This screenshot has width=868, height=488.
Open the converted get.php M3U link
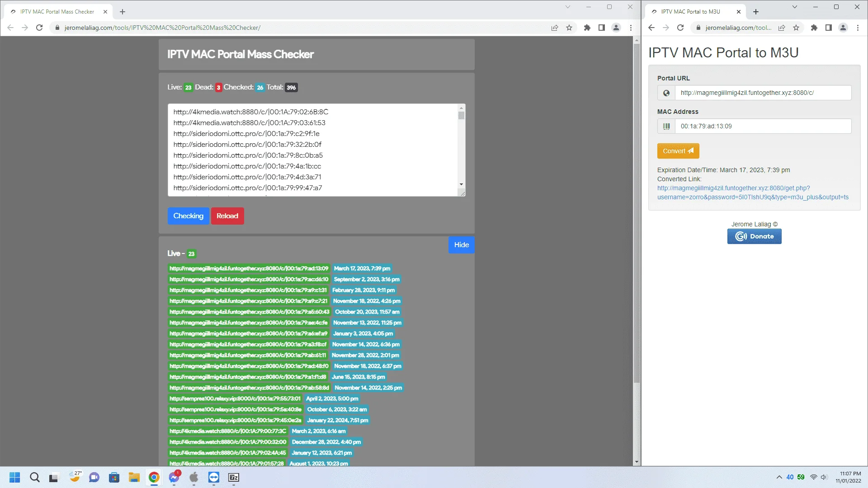(753, 192)
